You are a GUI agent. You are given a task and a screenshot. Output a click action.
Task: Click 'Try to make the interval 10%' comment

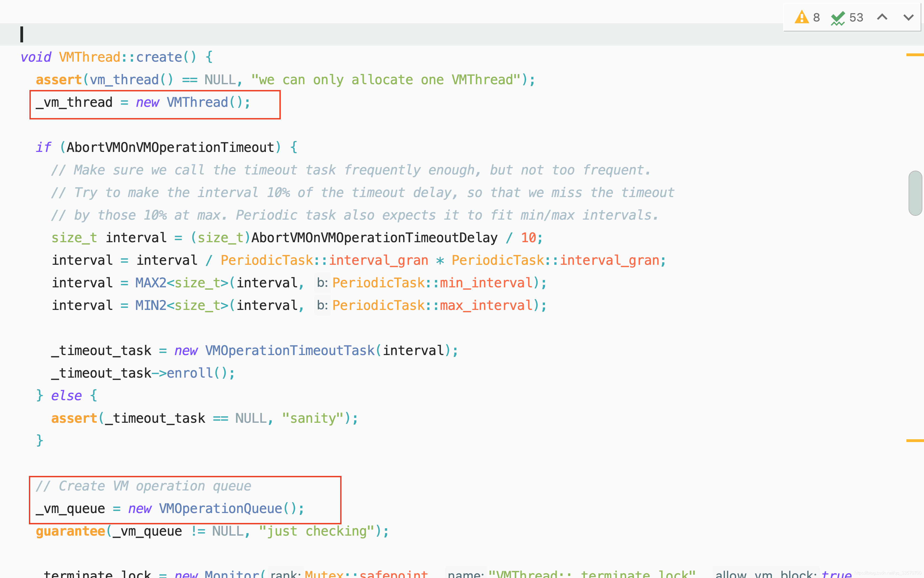(x=363, y=193)
